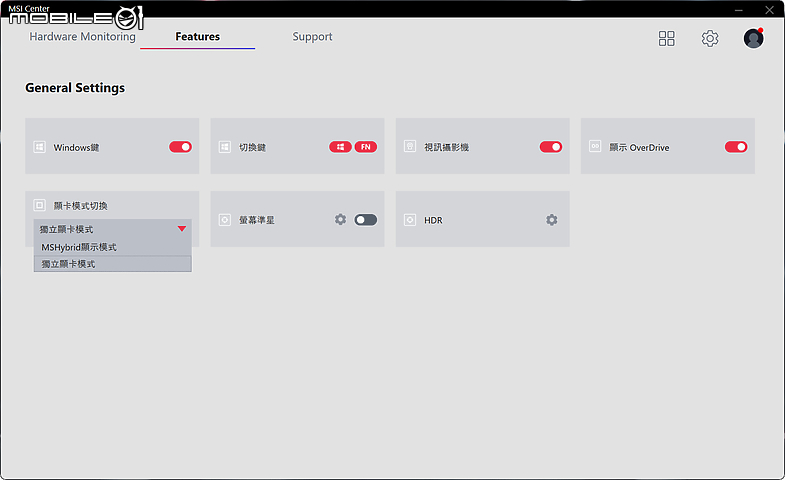785x480 pixels.
Task: Click the HDR label text
Action: click(433, 220)
